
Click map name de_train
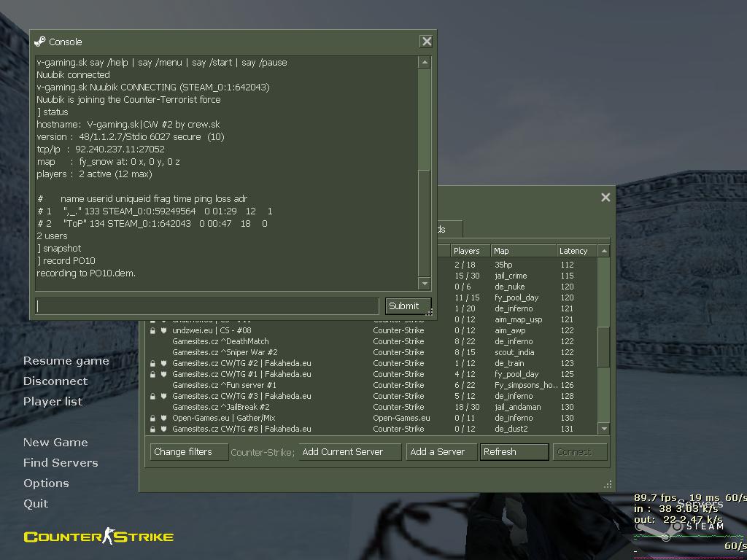click(x=509, y=363)
